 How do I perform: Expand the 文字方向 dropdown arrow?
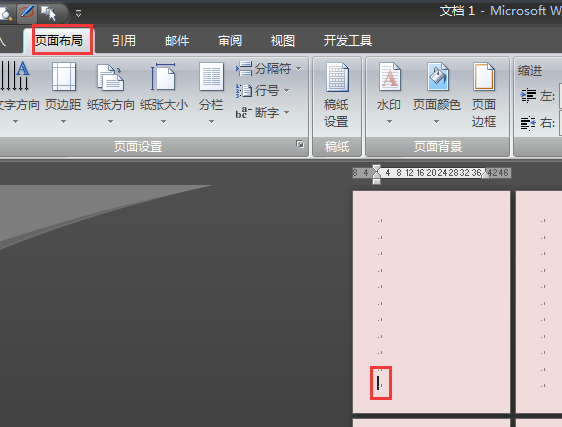tap(15, 122)
